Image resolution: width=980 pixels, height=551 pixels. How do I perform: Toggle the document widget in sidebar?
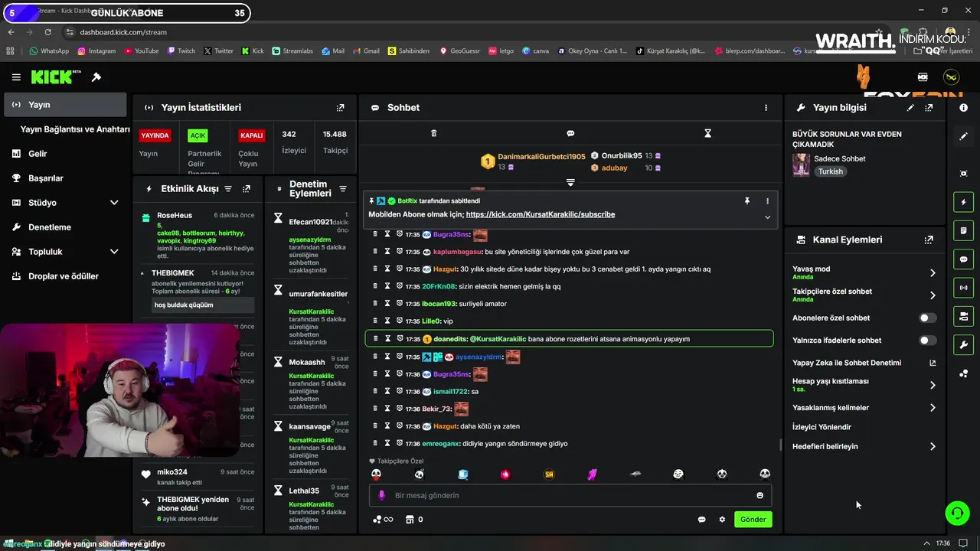[963, 230]
